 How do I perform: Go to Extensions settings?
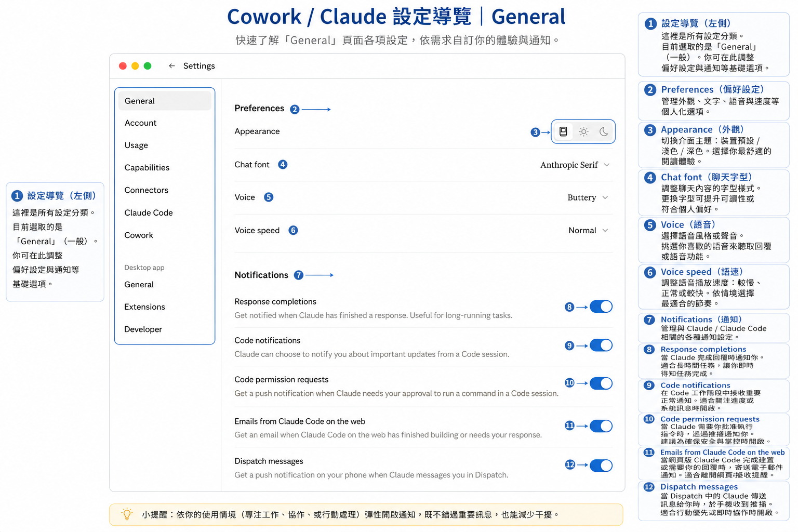pos(145,307)
